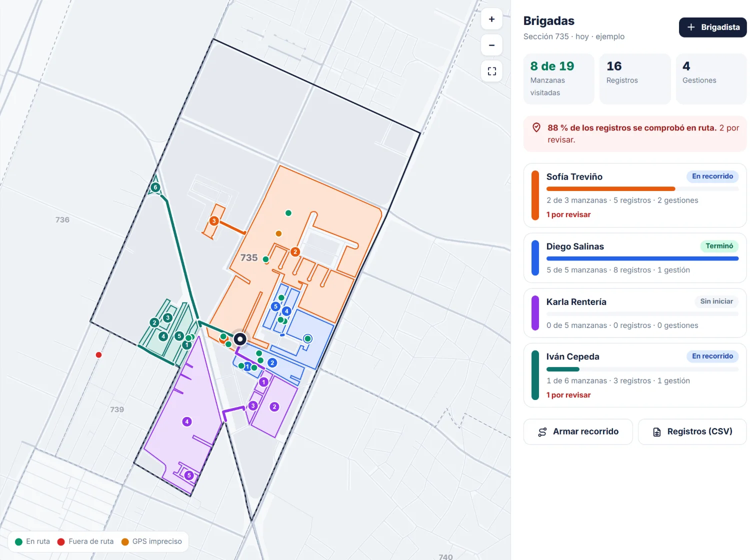This screenshot has height=560, width=750.
Task: Toggle fullscreen map view
Action: [491, 71]
